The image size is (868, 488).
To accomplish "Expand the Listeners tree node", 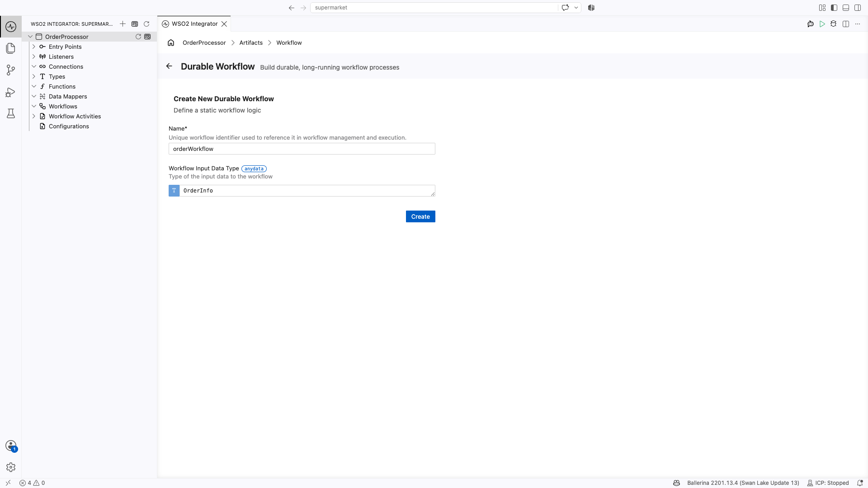I will (34, 56).
